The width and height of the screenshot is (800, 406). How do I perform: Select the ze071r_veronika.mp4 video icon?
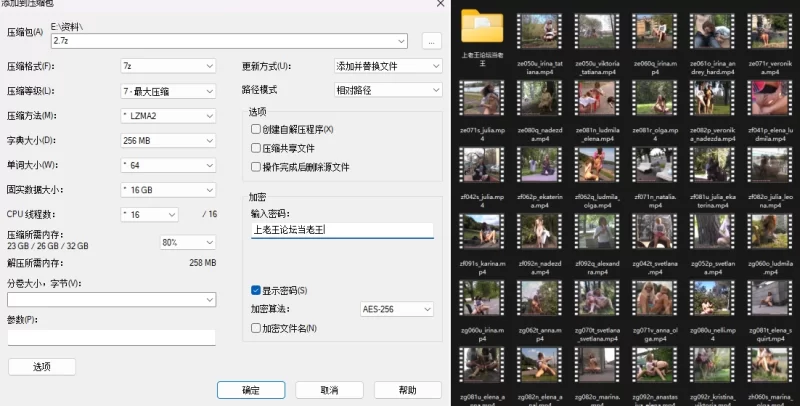(770, 32)
